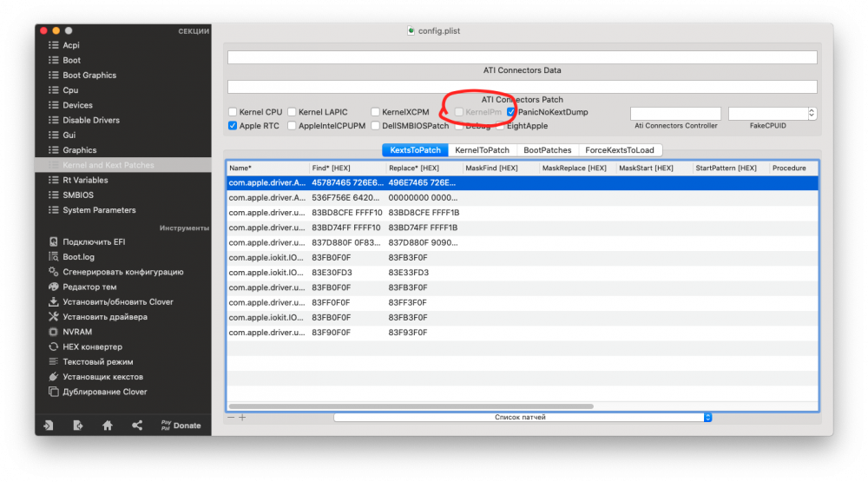
Task: Click the HEX конвертер icon
Action: 53,347
